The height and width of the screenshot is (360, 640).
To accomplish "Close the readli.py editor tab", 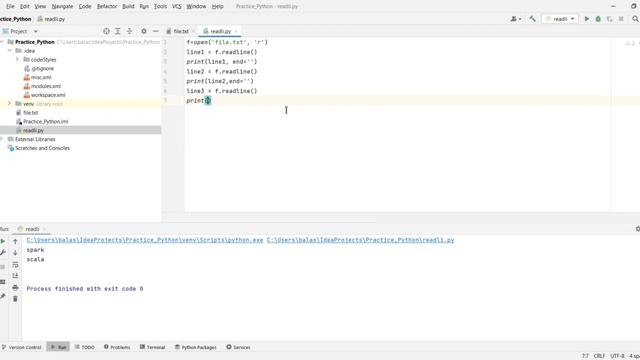I will click(x=236, y=31).
